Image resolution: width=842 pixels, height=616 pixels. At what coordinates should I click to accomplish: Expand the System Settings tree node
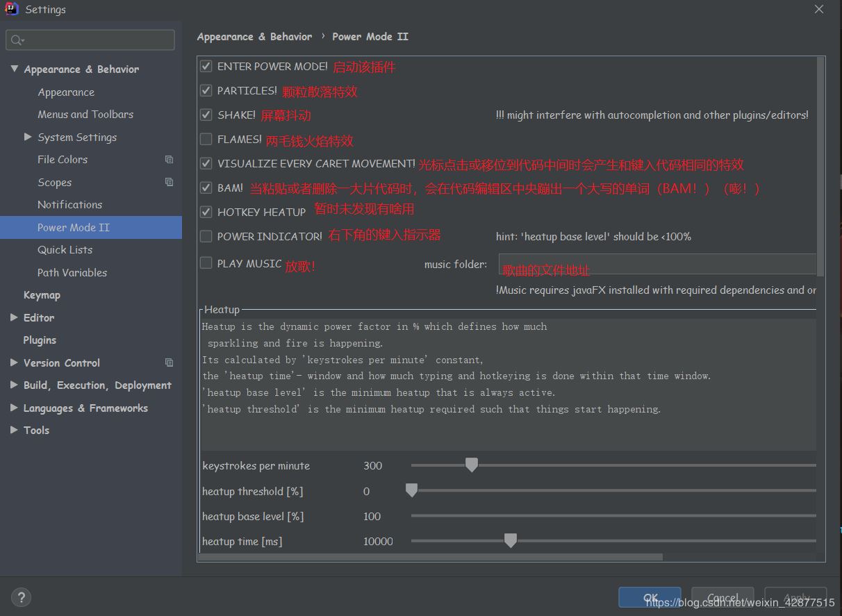[x=28, y=138]
